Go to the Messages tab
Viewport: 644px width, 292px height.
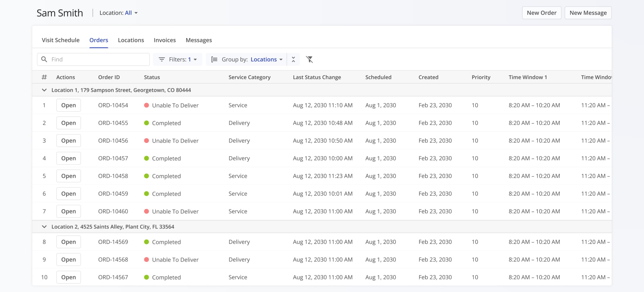pos(199,40)
